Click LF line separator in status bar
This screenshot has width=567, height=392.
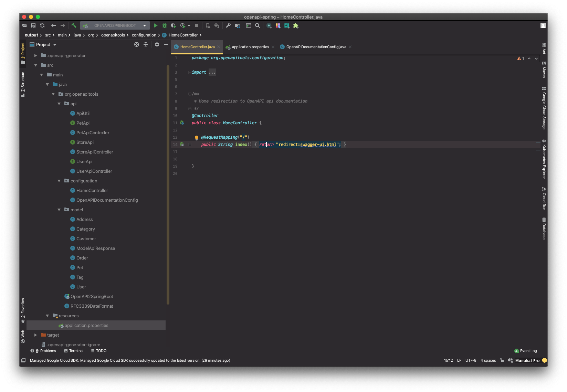[x=459, y=360]
